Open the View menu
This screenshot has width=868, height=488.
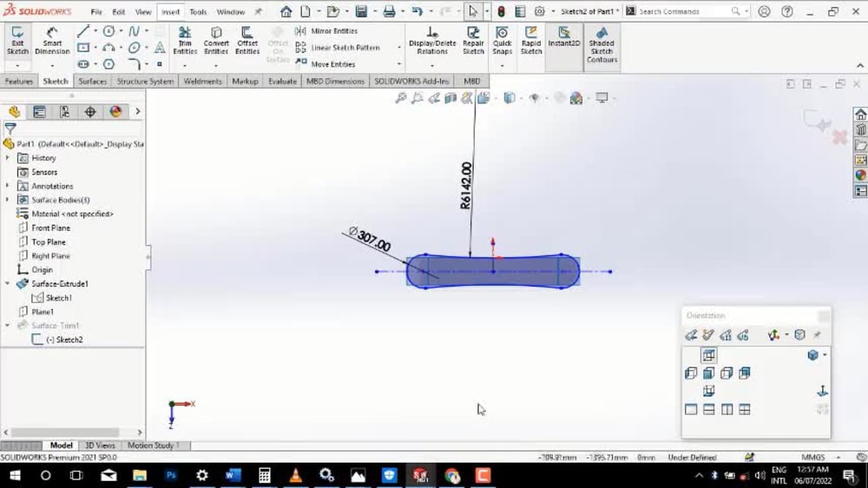tap(143, 11)
